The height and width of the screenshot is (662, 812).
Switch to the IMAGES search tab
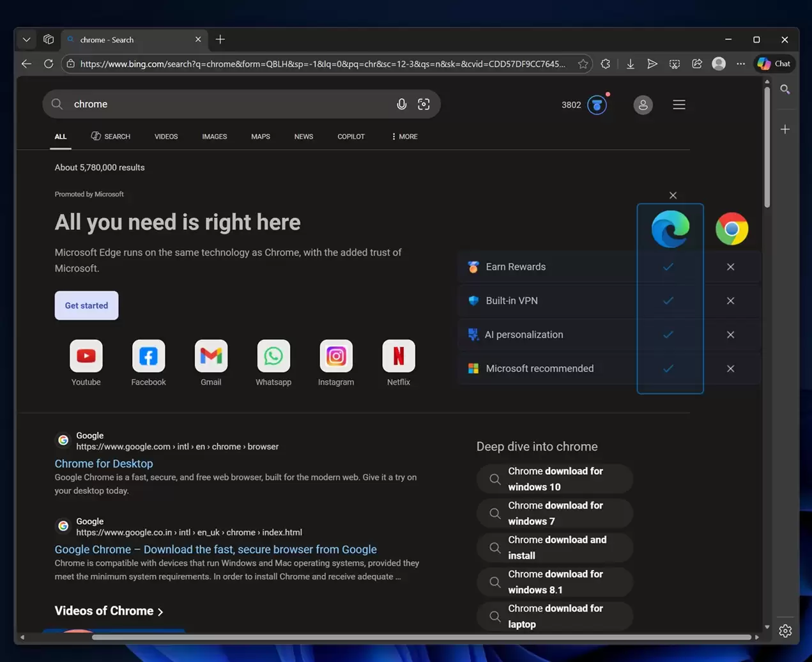tap(214, 136)
